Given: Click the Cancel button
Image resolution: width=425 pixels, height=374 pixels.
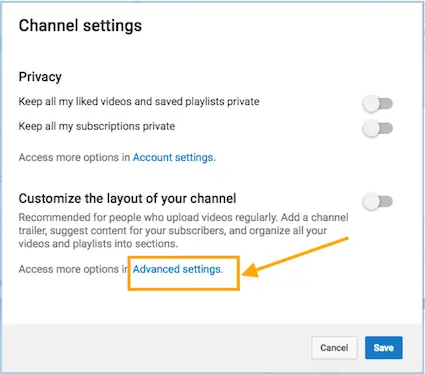Looking at the screenshot, I should (334, 348).
